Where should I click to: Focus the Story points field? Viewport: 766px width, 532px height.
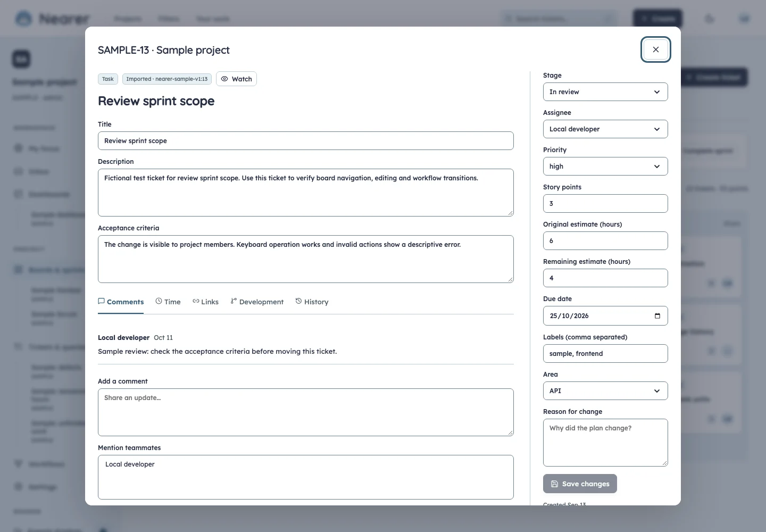click(x=605, y=204)
